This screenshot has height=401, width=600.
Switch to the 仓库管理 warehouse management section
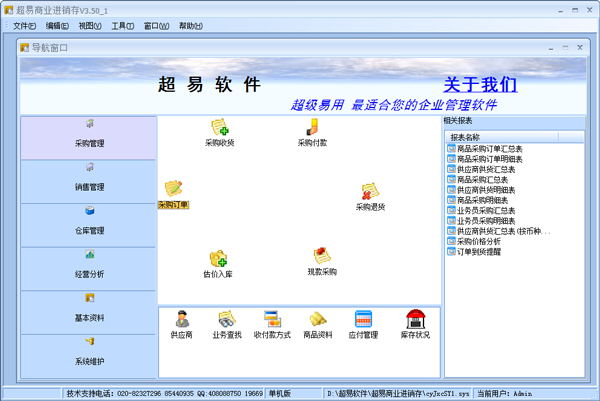pos(89,222)
